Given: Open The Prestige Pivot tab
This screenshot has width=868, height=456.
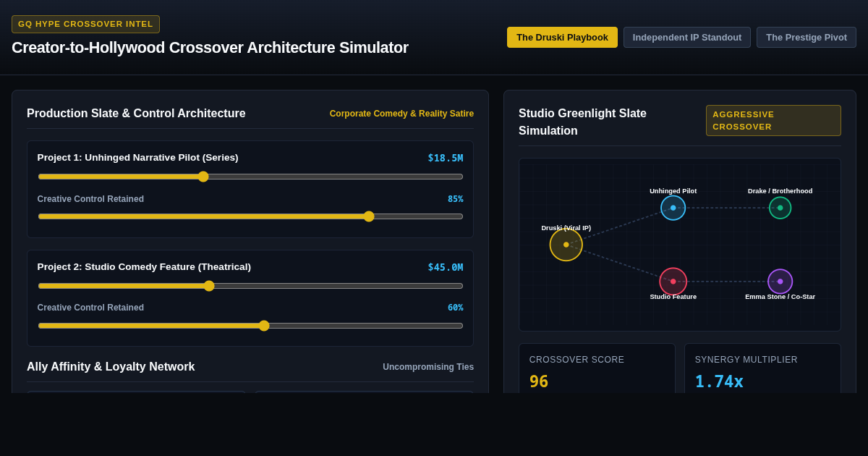Looking at the screenshot, I should pyautogui.click(x=807, y=38).
